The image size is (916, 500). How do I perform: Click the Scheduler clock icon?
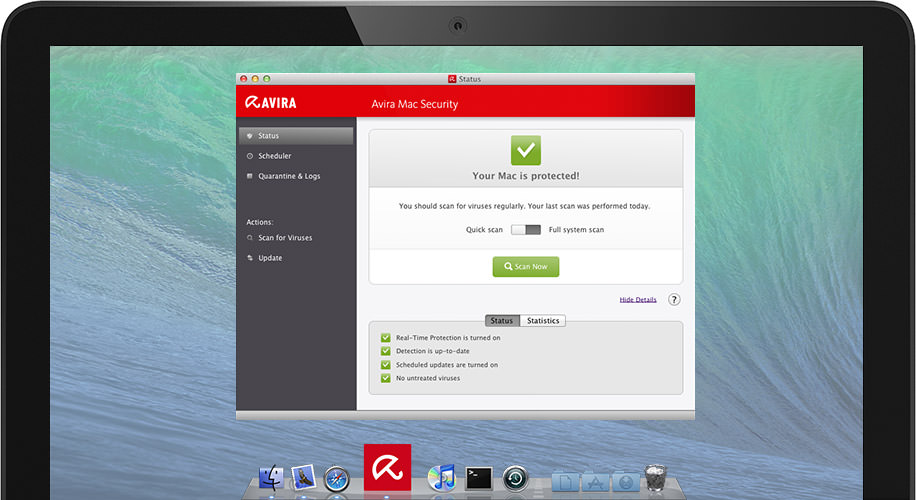click(x=250, y=156)
